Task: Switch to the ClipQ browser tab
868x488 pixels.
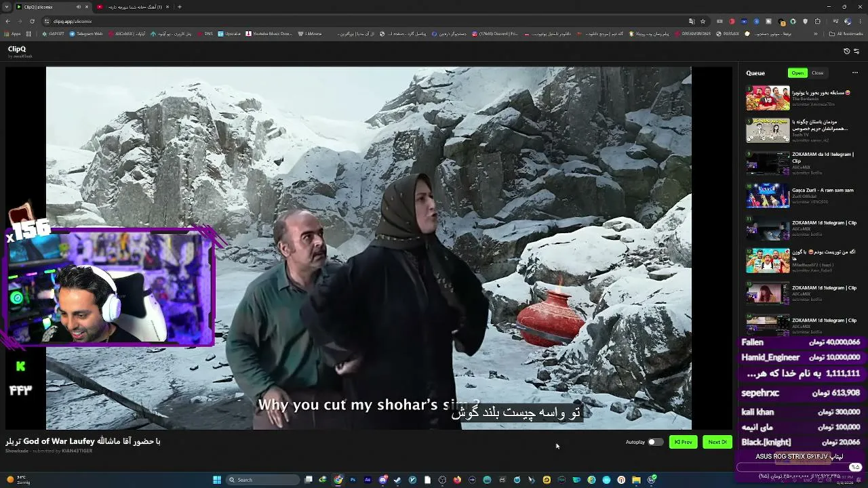Action: tap(51, 7)
